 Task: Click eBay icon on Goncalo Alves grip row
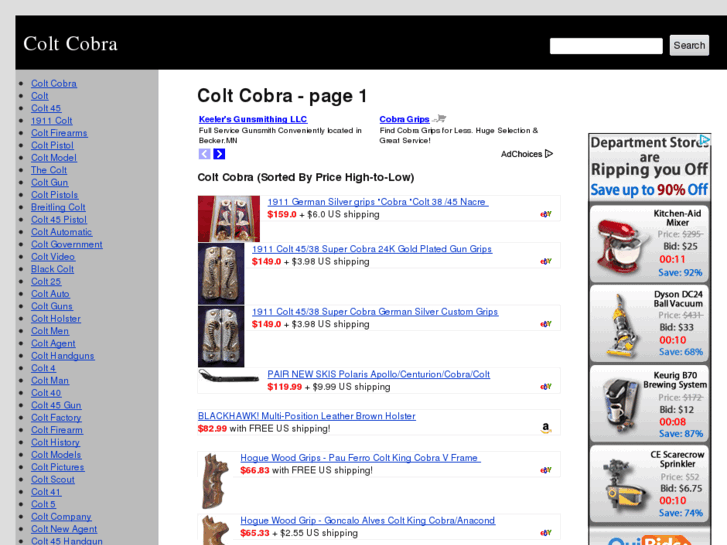(546, 532)
